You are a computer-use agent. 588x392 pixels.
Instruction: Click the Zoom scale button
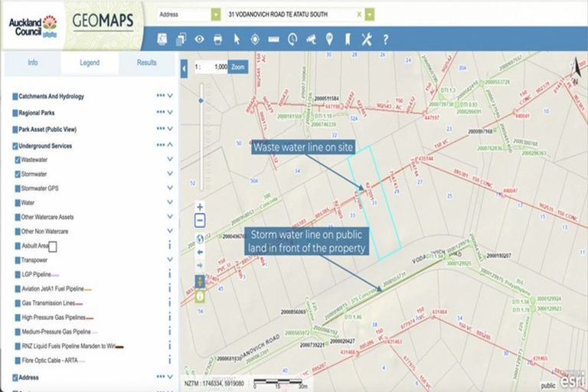click(238, 67)
